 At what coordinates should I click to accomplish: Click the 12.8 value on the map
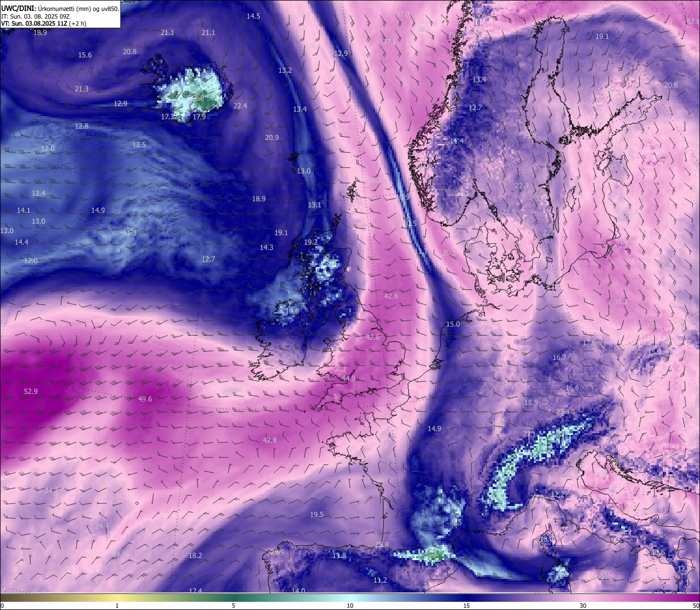coord(81,126)
